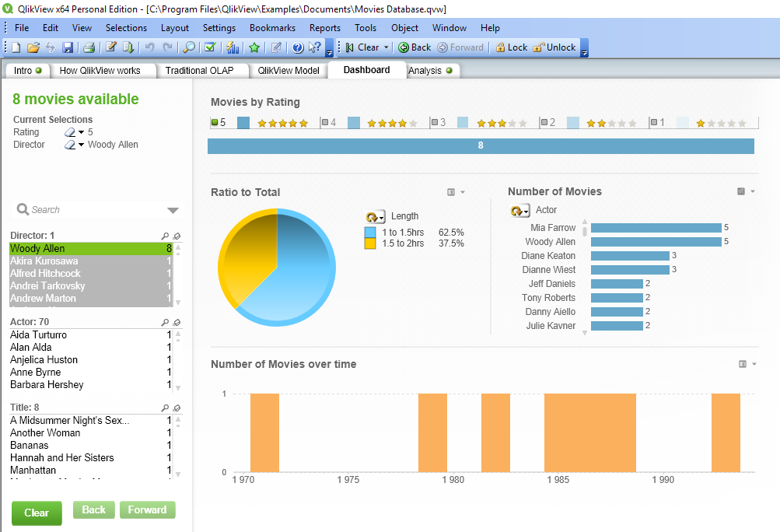Open the Rating selection dropdown arrow
This screenshot has width=780, height=532.
81,132
